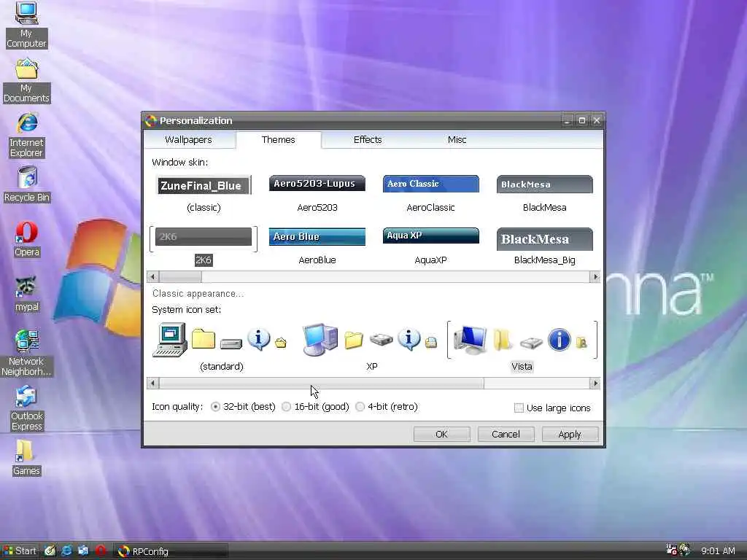This screenshot has height=560, width=747.
Task: Launch Outlook Express from desktop
Action: (27, 408)
